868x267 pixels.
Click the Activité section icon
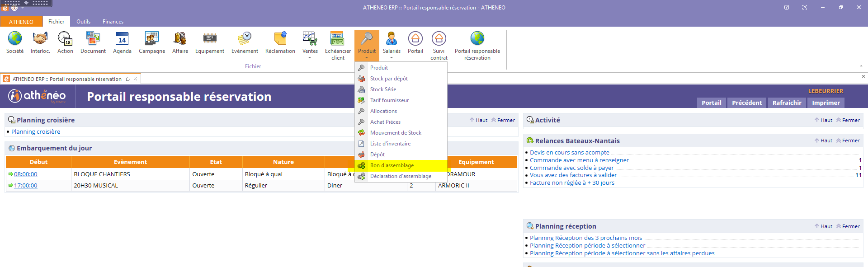click(x=530, y=120)
